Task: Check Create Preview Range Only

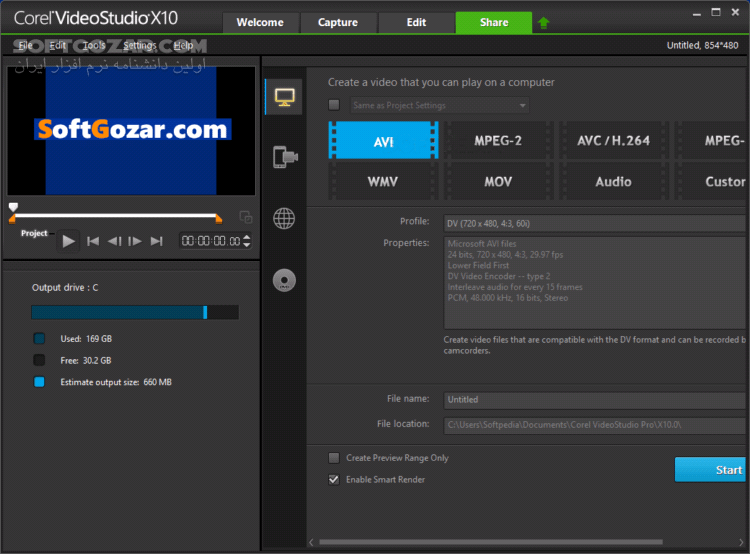Action: [334, 458]
